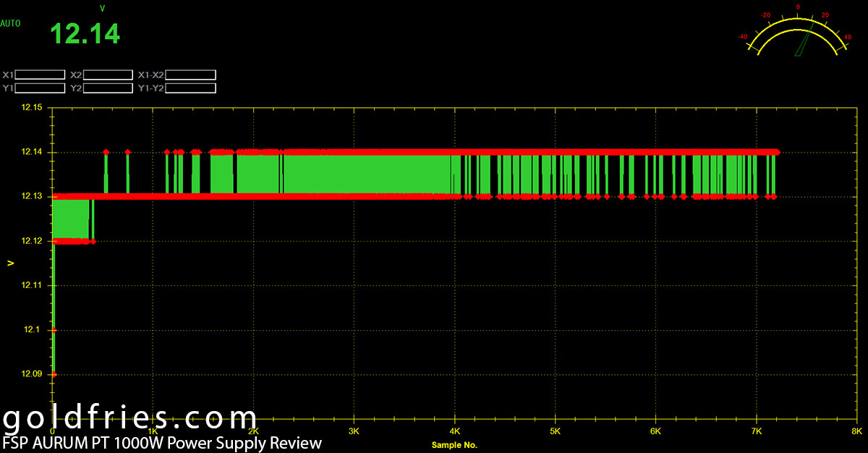The width and height of the screenshot is (868, 453).
Task: Click the 12.14 voltage reading
Action: [x=84, y=34]
